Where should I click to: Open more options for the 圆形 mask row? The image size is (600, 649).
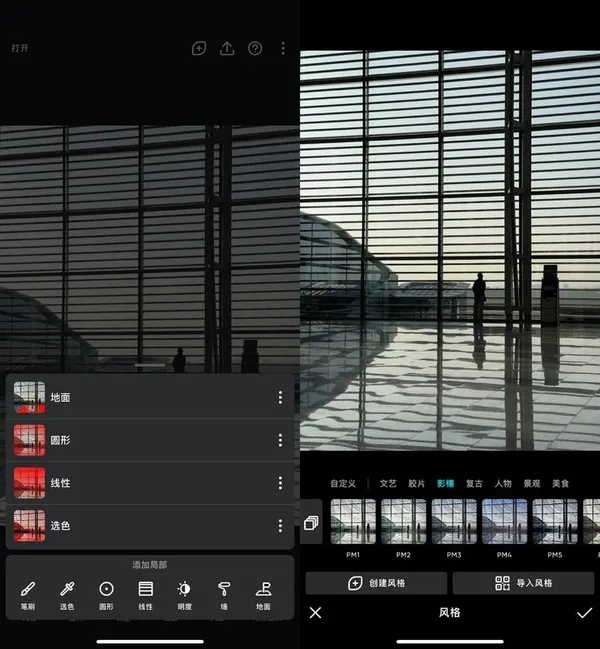coord(280,440)
